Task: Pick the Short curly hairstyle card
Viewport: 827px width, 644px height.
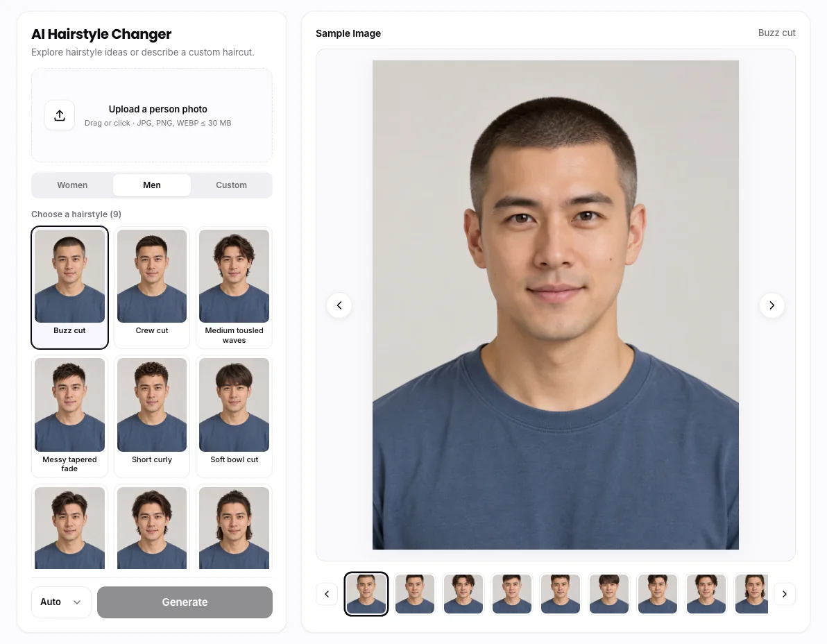Action: coord(152,416)
